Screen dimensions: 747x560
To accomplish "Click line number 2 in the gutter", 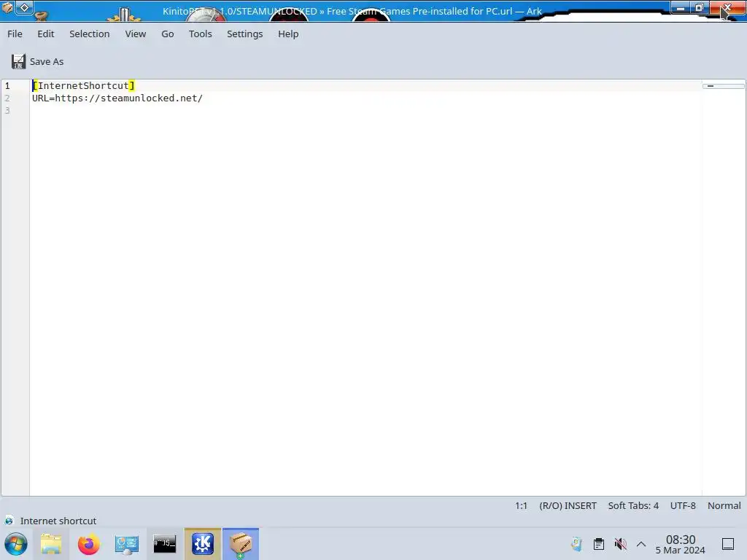I will [7, 98].
